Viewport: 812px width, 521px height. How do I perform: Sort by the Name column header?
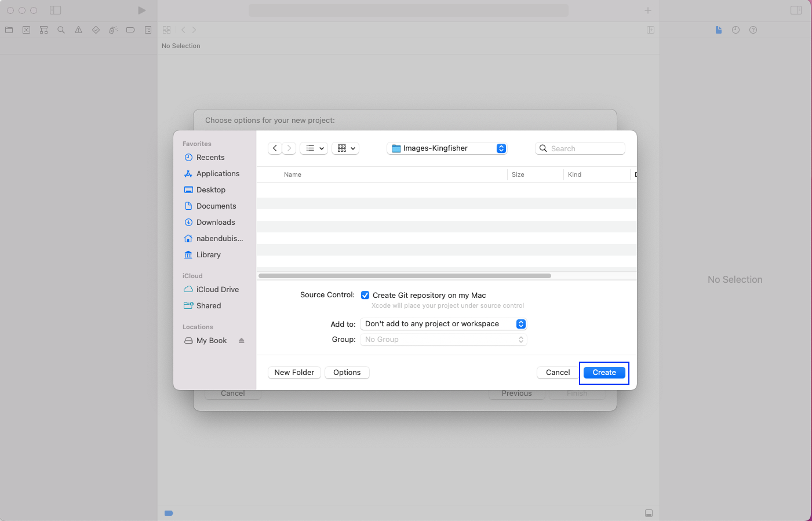[293, 174]
